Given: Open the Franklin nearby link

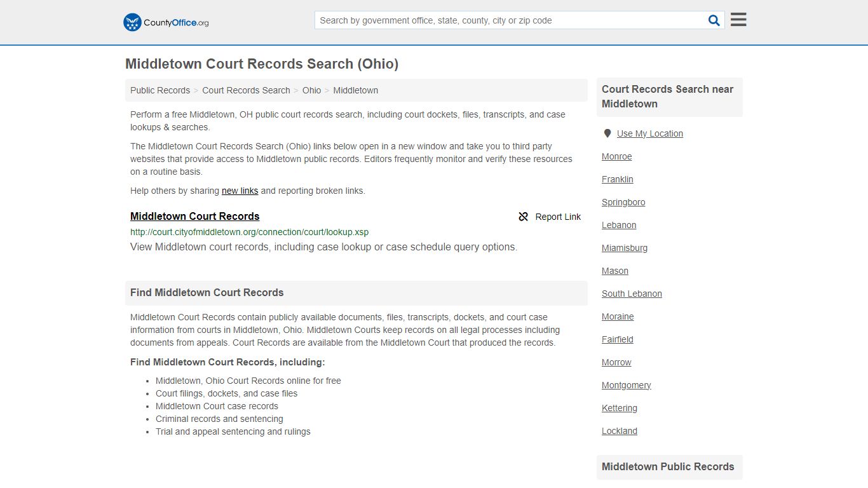Looking at the screenshot, I should (617, 179).
